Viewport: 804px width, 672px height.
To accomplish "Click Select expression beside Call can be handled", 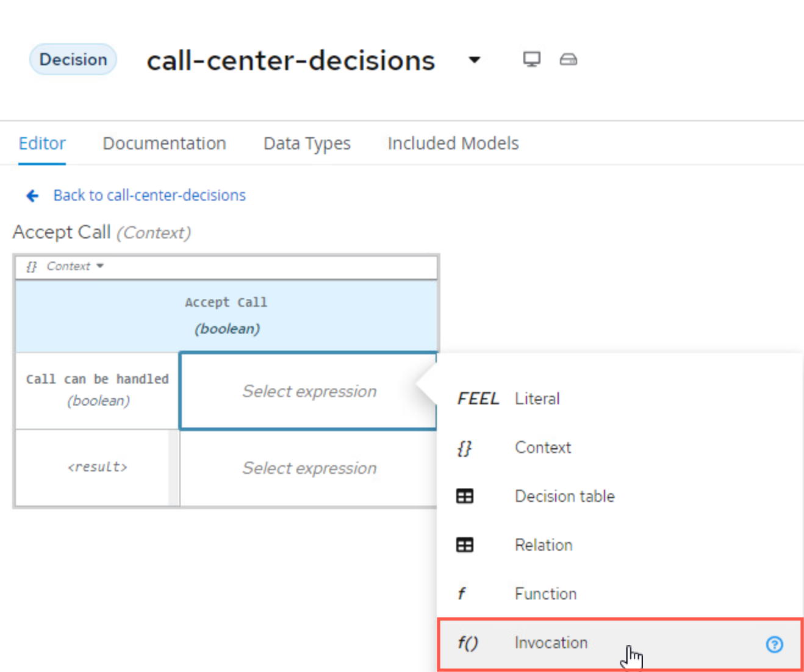I will click(309, 391).
